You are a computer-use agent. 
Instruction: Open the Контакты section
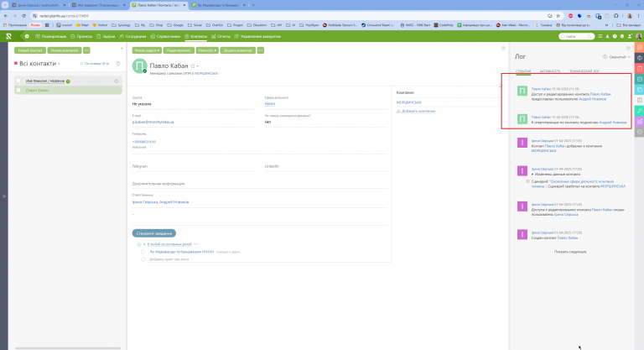pos(196,36)
